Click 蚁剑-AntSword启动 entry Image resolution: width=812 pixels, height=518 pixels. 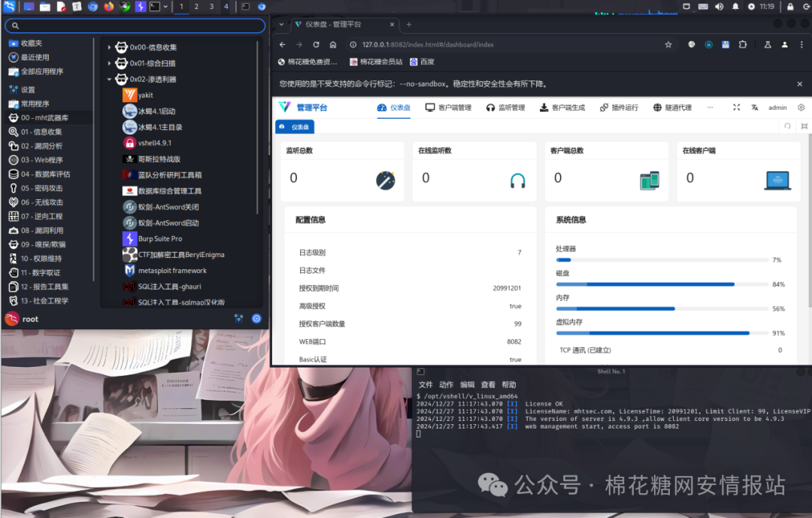[162, 223]
